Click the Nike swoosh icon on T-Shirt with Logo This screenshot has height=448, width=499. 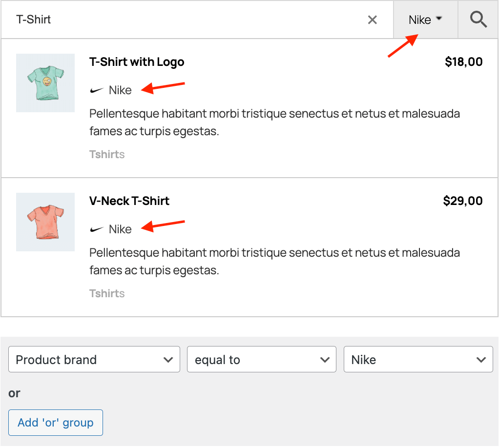coord(96,90)
